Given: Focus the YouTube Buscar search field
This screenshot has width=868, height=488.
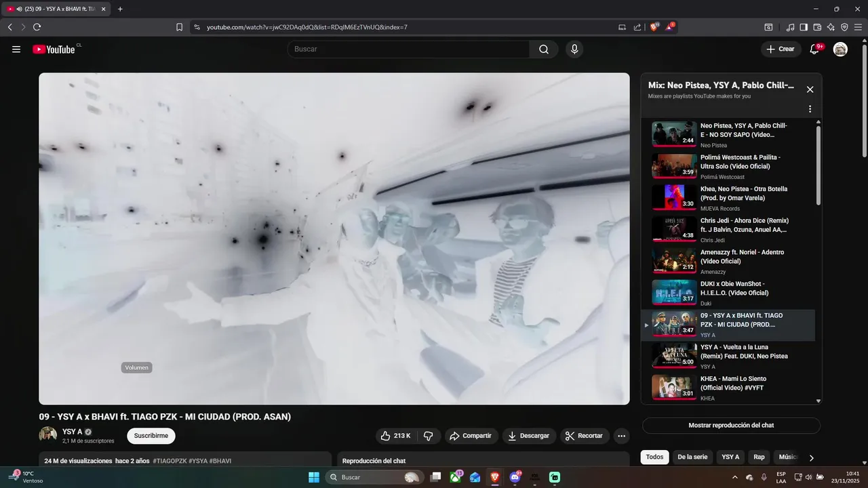Looking at the screenshot, I should pos(408,49).
